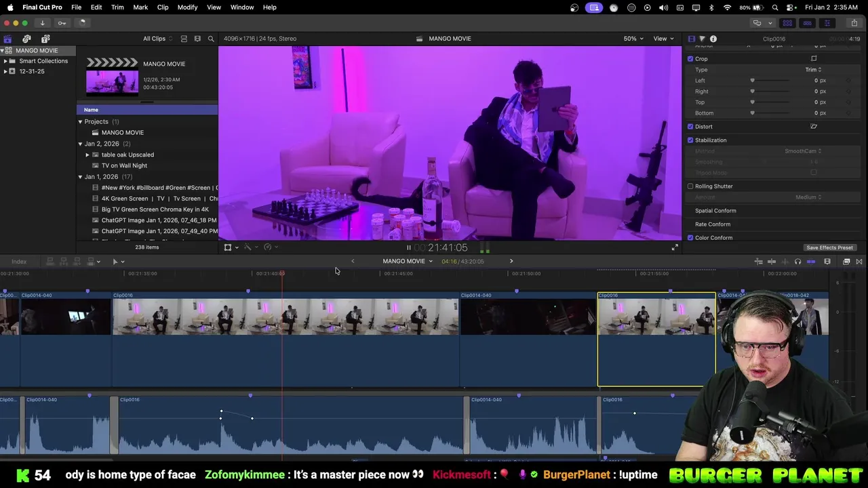Open the Trim menu
This screenshot has height=488, width=868.
click(x=117, y=7)
